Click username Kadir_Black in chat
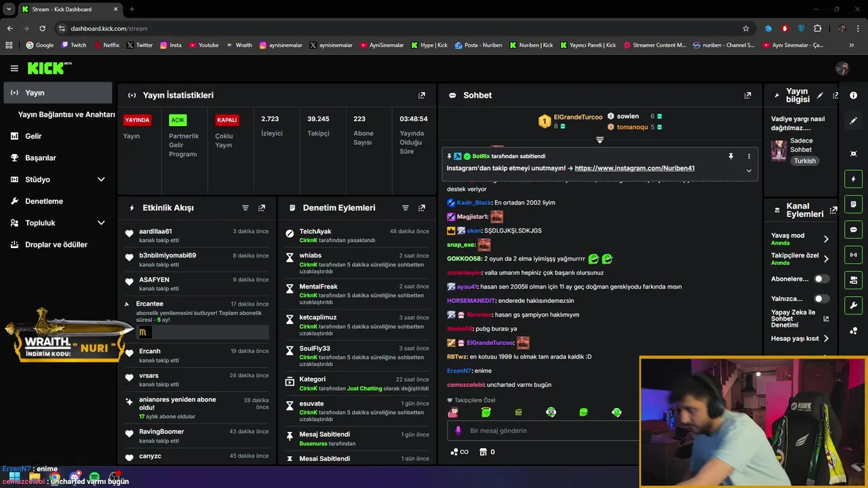This screenshot has width=868, height=488. (474, 203)
